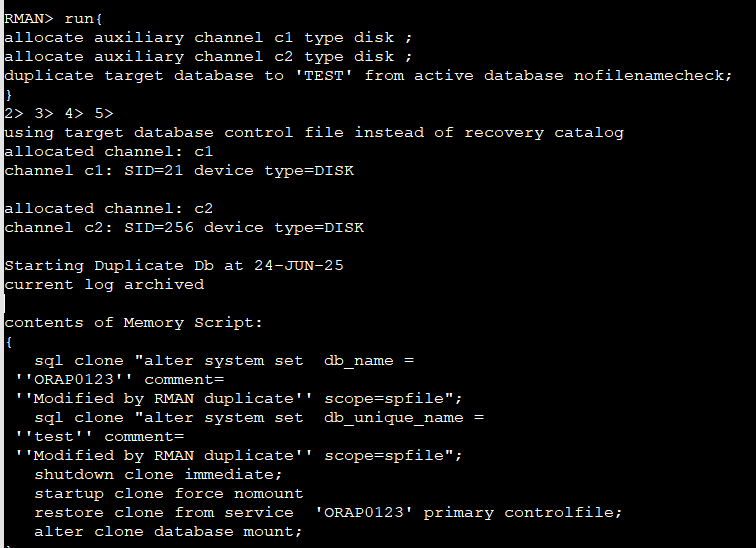Image resolution: width=756 pixels, height=548 pixels.
Task: Click ''ORAP0123'' value under db_name
Action: (74, 379)
